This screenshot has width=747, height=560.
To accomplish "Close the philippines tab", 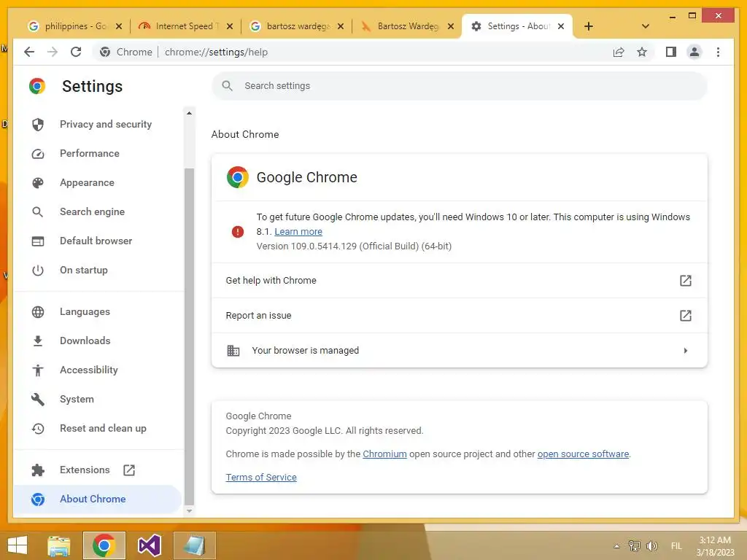I will pyautogui.click(x=119, y=26).
